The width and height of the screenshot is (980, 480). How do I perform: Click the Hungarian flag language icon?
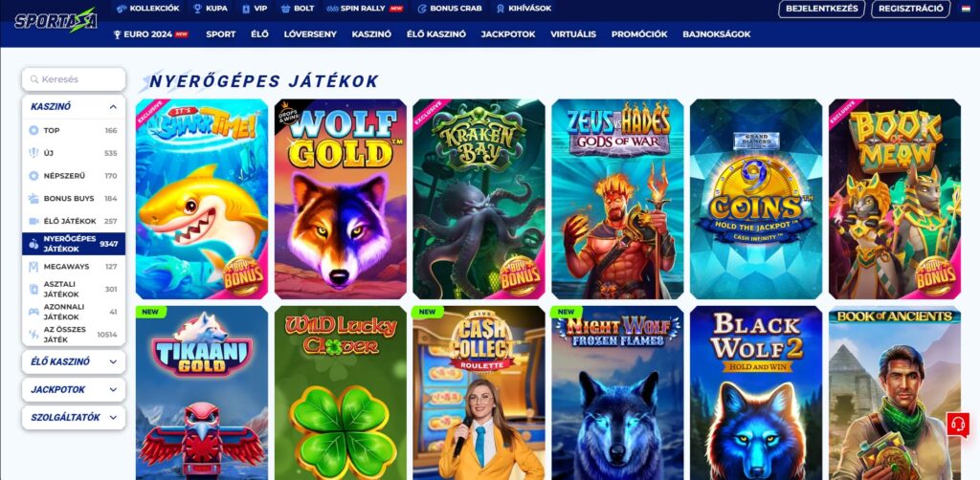(966, 9)
